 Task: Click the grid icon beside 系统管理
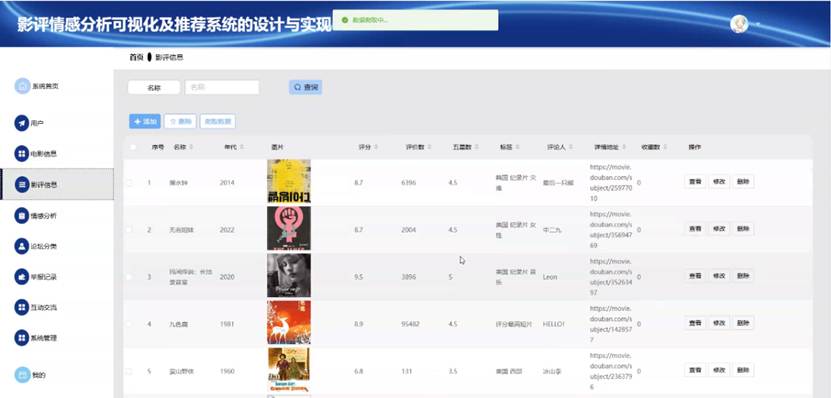(x=22, y=338)
